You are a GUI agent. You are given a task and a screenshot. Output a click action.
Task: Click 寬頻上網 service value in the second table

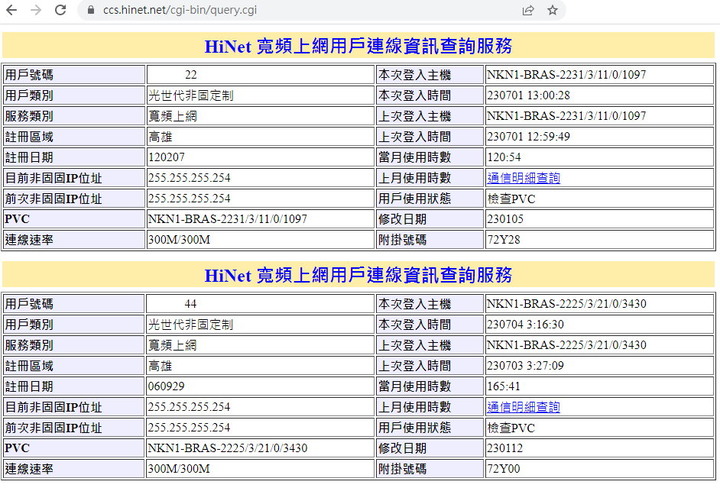173,345
